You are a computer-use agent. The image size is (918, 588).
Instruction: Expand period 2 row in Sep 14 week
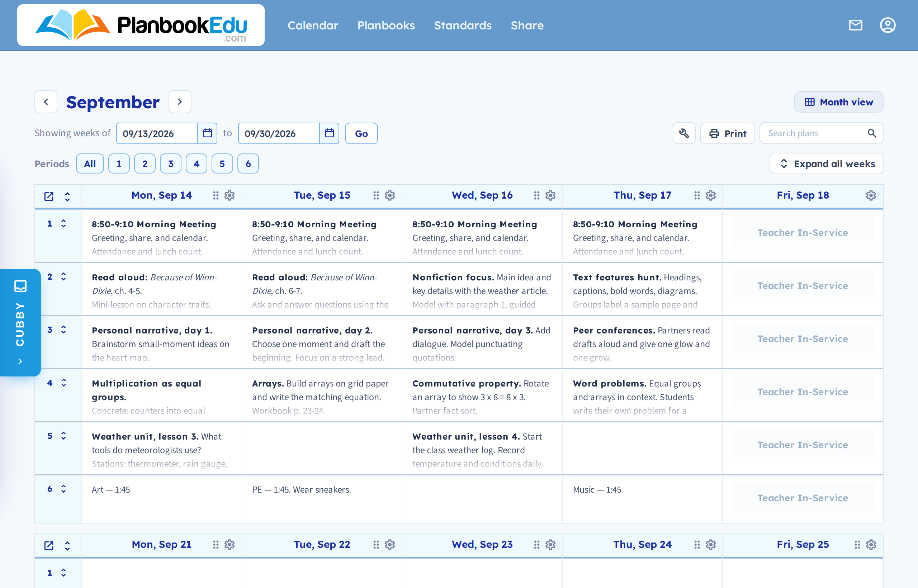[63, 277]
